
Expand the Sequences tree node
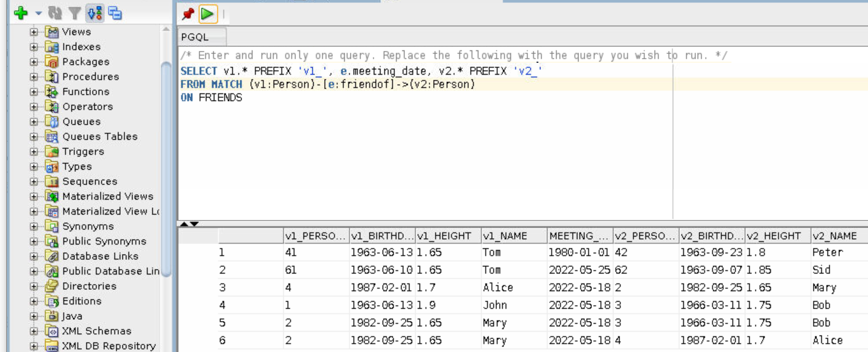pos(34,181)
